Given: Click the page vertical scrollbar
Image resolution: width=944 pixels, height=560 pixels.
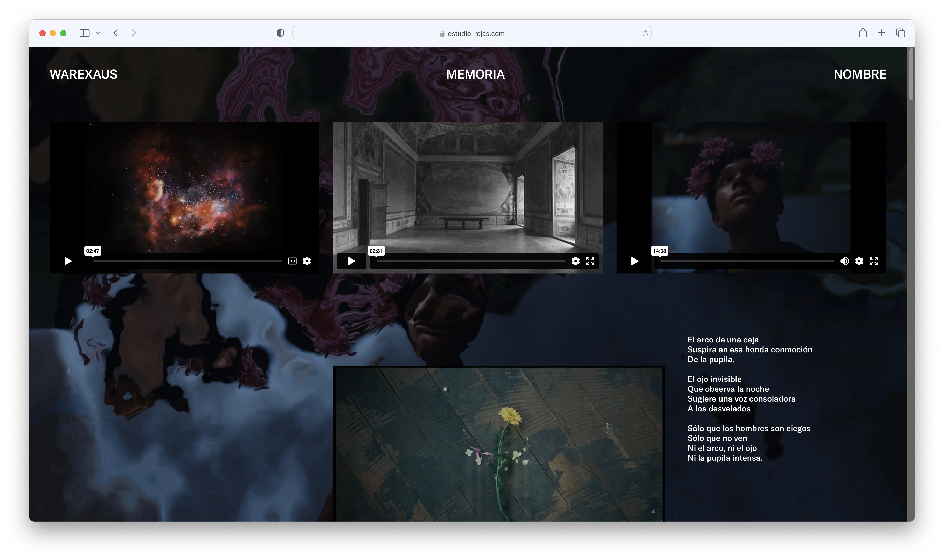Looking at the screenshot, I should 911,74.
